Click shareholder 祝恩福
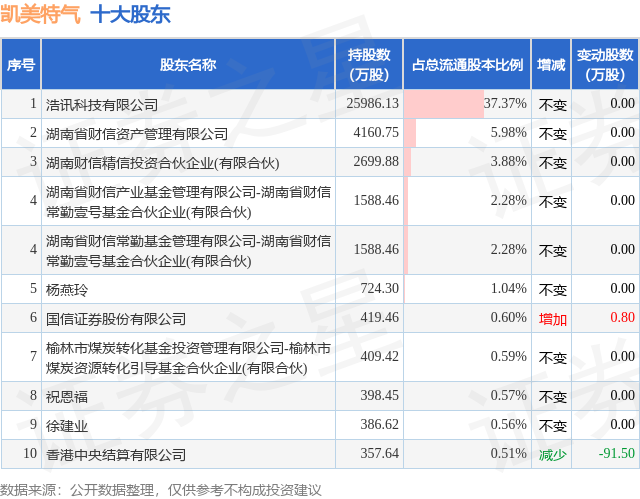The image size is (640, 499). [67, 397]
